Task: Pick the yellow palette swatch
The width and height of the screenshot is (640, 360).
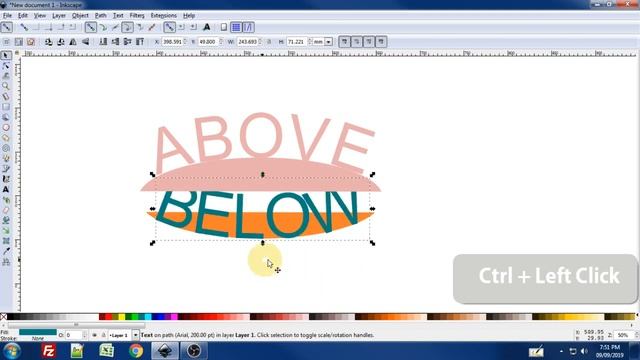Action: (121, 317)
